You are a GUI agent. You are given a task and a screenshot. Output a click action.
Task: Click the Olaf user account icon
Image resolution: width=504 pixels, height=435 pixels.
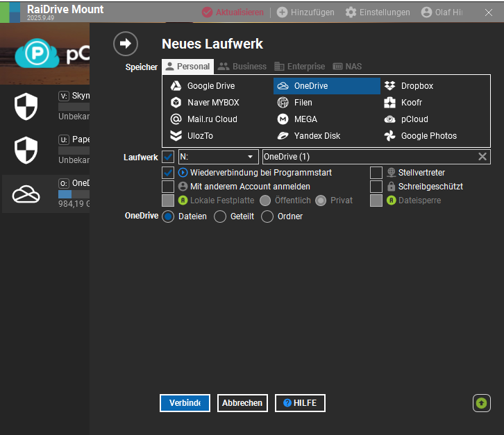426,12
